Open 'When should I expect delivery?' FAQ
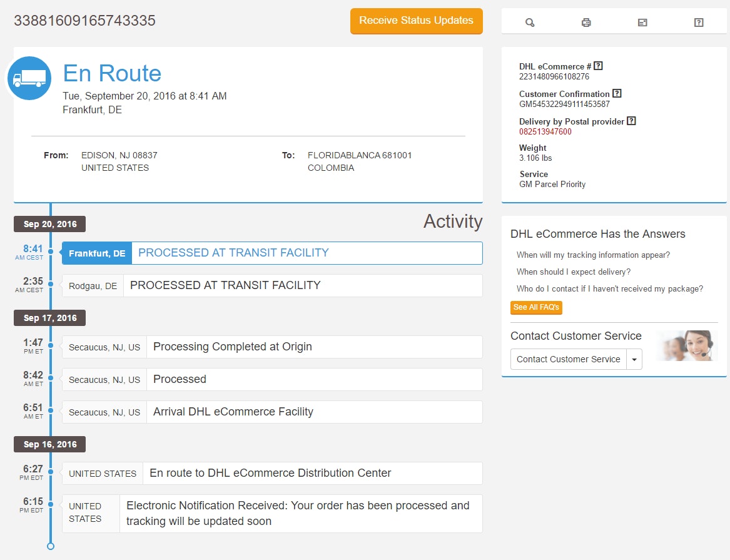 573,272
